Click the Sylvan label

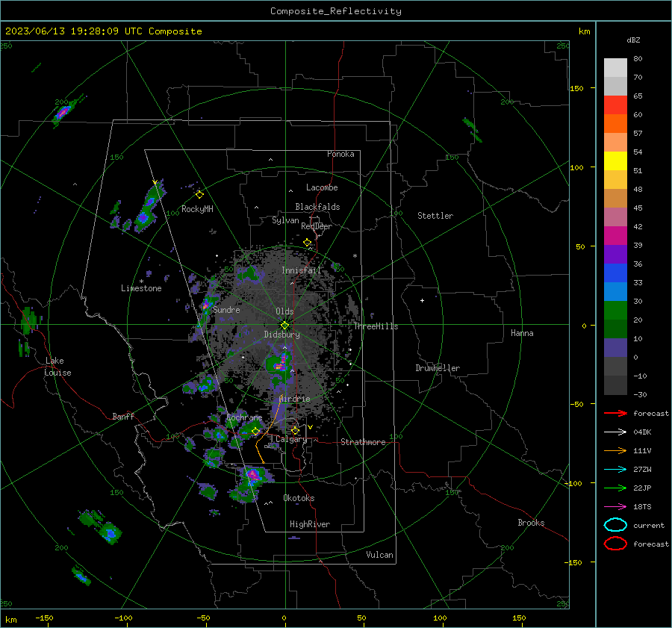coord(285,220)
